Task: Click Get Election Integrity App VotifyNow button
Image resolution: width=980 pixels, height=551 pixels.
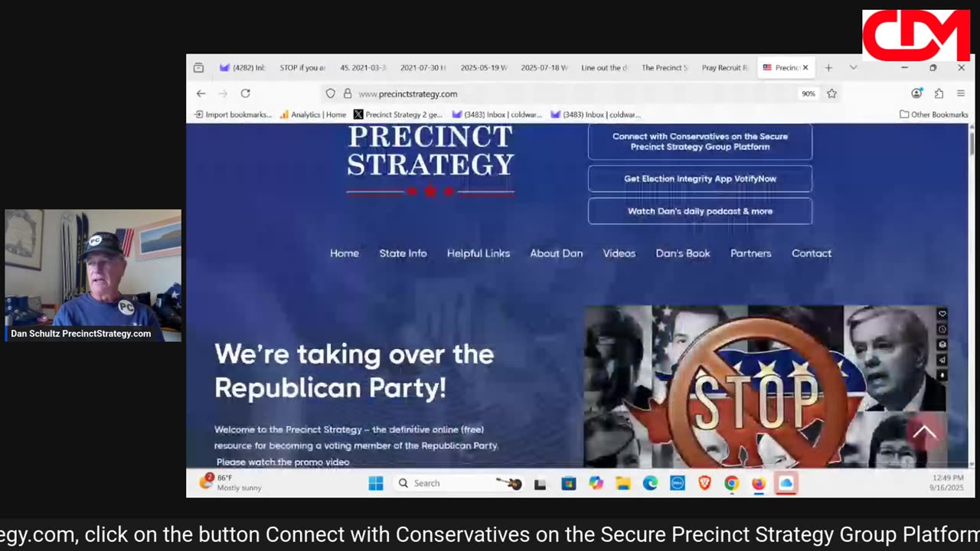Action: point(700,178)
